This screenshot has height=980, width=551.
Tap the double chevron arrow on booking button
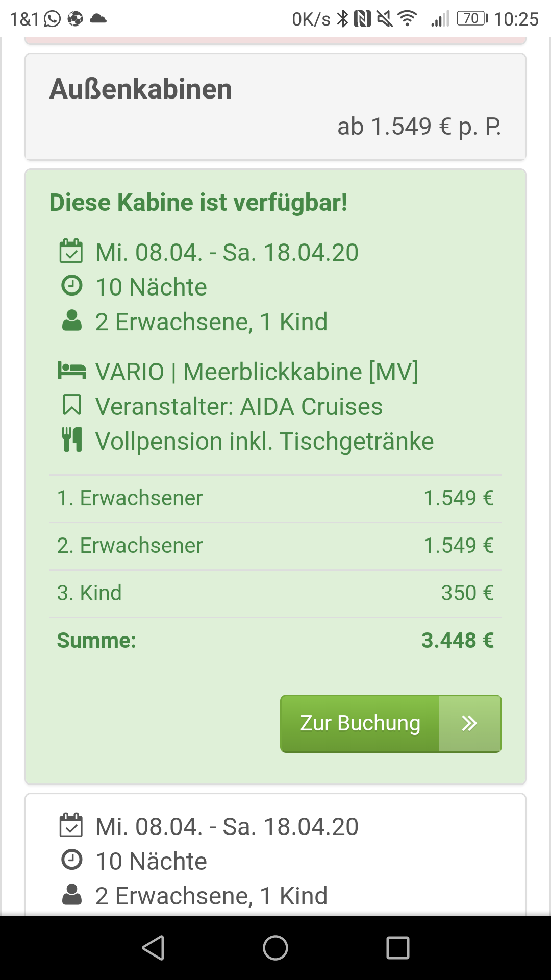point(469,723)
